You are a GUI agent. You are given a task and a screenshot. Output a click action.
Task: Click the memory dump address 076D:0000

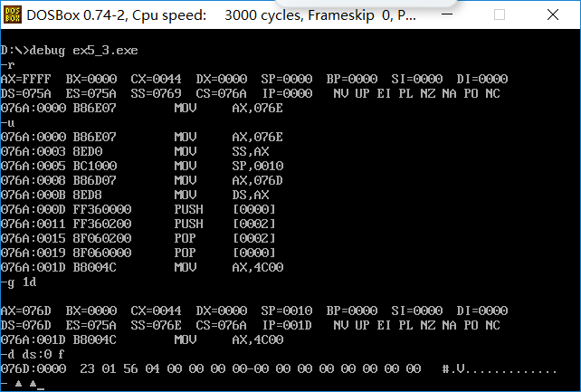[33, 369]
